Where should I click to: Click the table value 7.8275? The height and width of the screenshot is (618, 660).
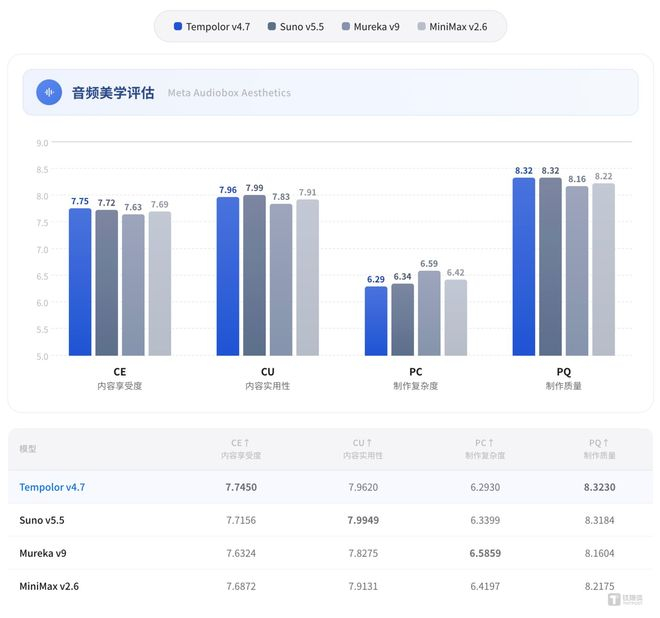pyautogui.click(x=363, y=553)
